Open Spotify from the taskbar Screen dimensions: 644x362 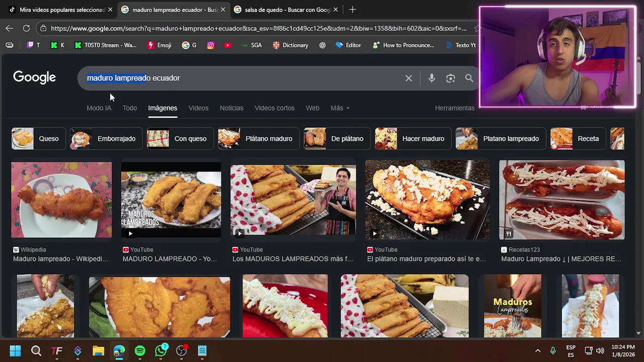[140, 350]
